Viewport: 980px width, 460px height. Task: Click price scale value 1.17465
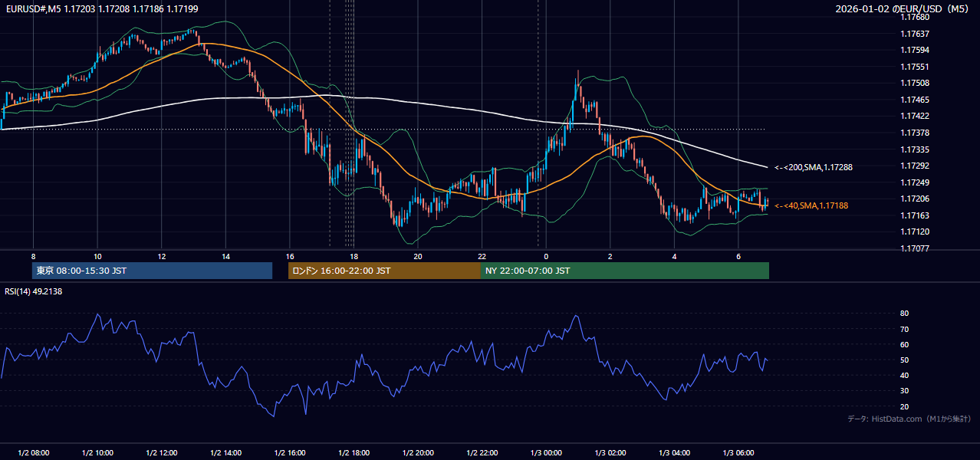[x=916, y=100]
